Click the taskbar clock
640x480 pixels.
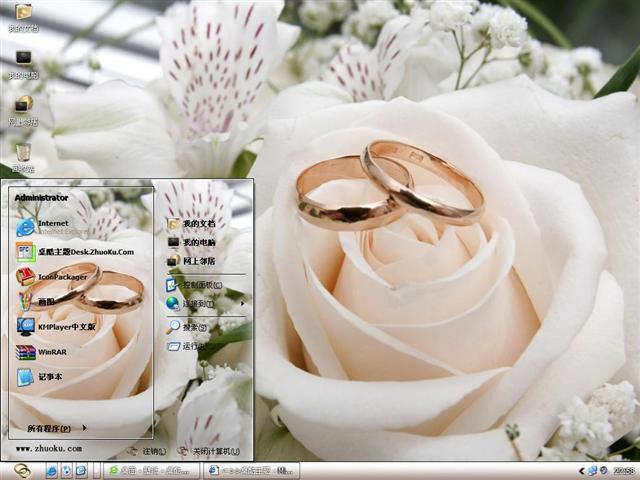pyautogui.click(x=623, y=471)
